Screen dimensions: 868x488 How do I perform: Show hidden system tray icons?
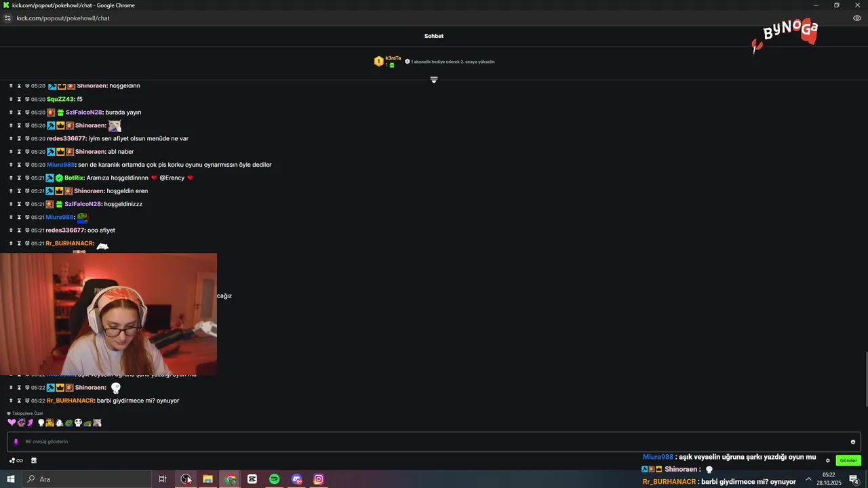(x=808, y=479)
